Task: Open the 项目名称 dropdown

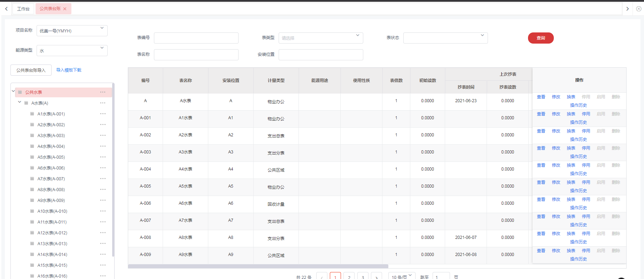Action: [72, 31]
